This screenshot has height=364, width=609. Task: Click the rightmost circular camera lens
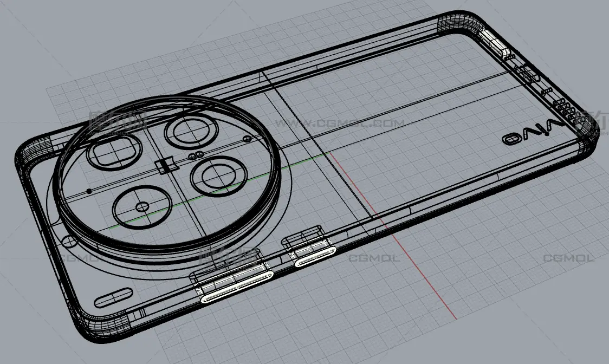(218, 177)
